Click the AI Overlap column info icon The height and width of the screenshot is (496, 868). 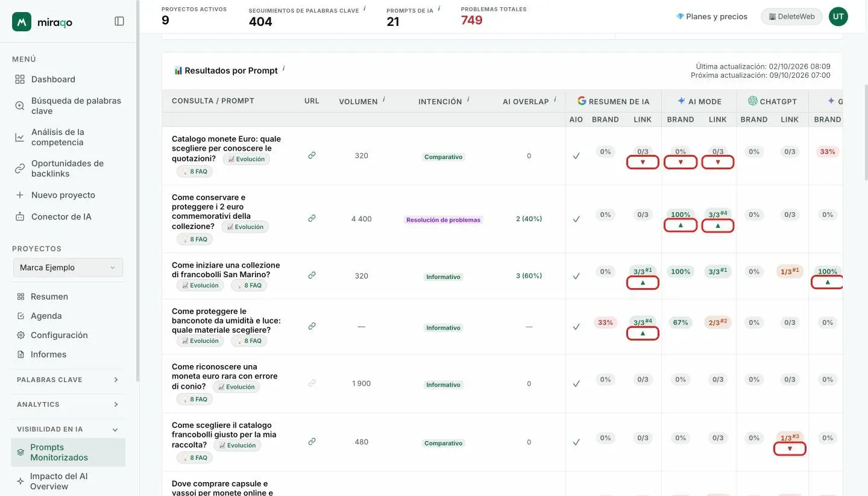click(555, 99)
